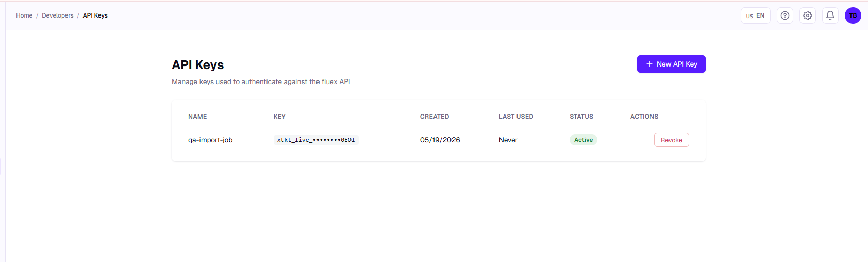This screenshot has width=868, height=262.
Task: Open the TB user avatar menu
Action: (x=853, y=15)
